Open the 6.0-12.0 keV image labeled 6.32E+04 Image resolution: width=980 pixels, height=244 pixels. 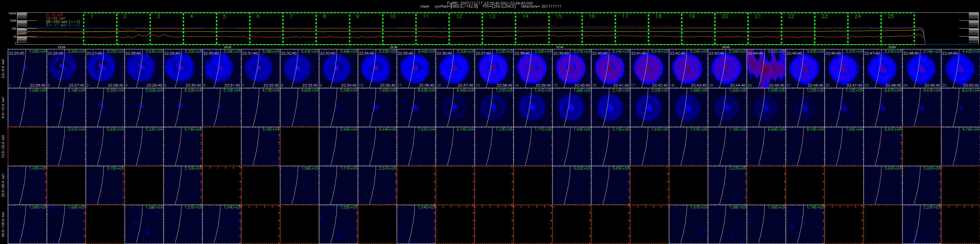pos(183,107)
